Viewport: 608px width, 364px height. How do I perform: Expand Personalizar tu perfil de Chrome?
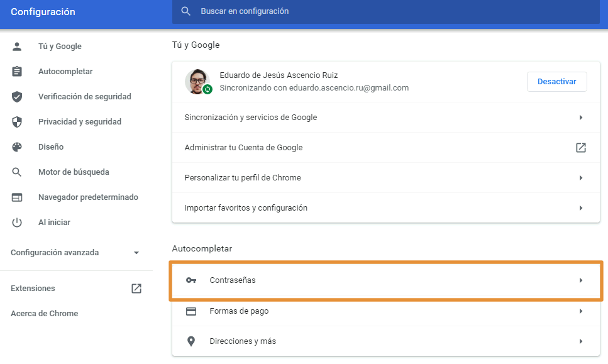tap(580, 178)
